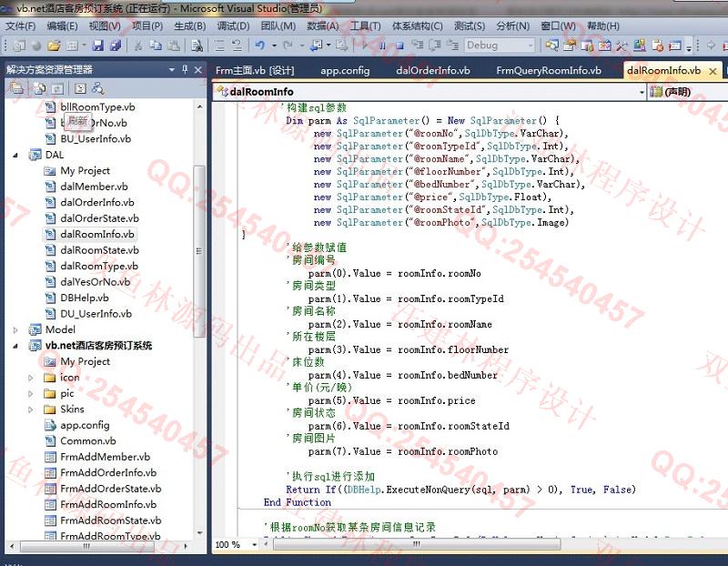Click the Step Over debug icon

click(x=435, y=45)
